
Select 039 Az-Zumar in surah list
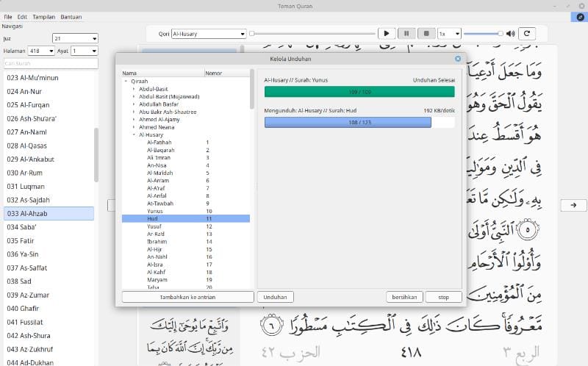click(49, 295)
